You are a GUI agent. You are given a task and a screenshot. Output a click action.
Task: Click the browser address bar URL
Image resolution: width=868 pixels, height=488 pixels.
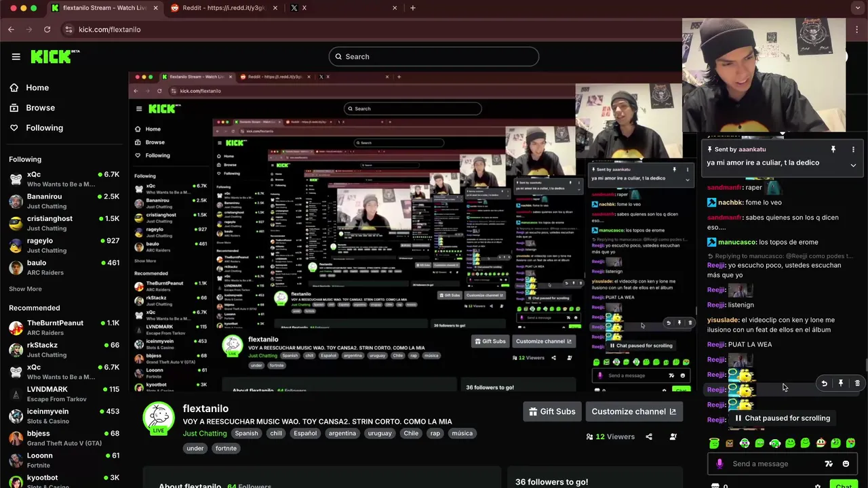coord(110,29)
